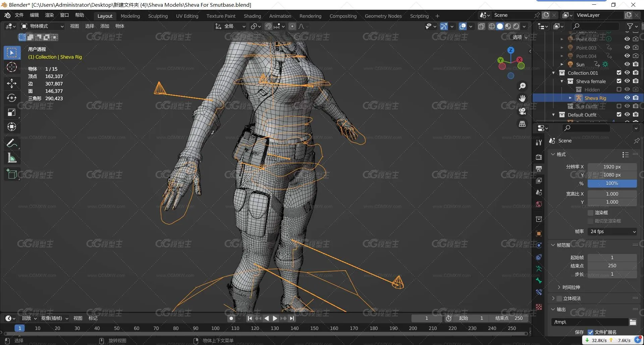Play animation forward in timeline
This screenshot has height=345, width=644.
275,318
